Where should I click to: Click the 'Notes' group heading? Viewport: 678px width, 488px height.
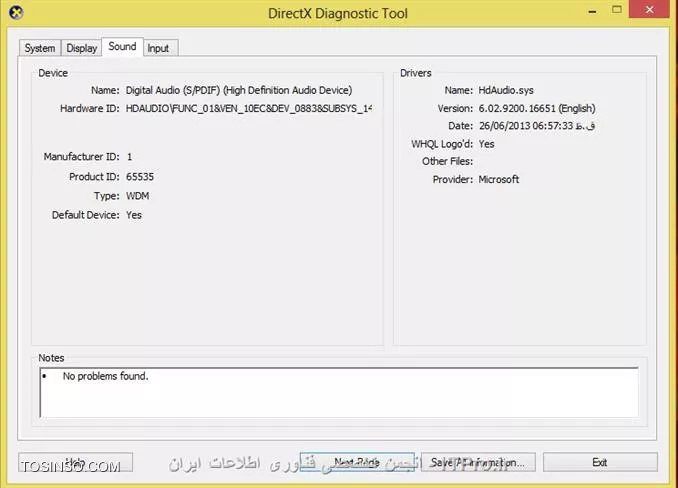click(51, 358)
